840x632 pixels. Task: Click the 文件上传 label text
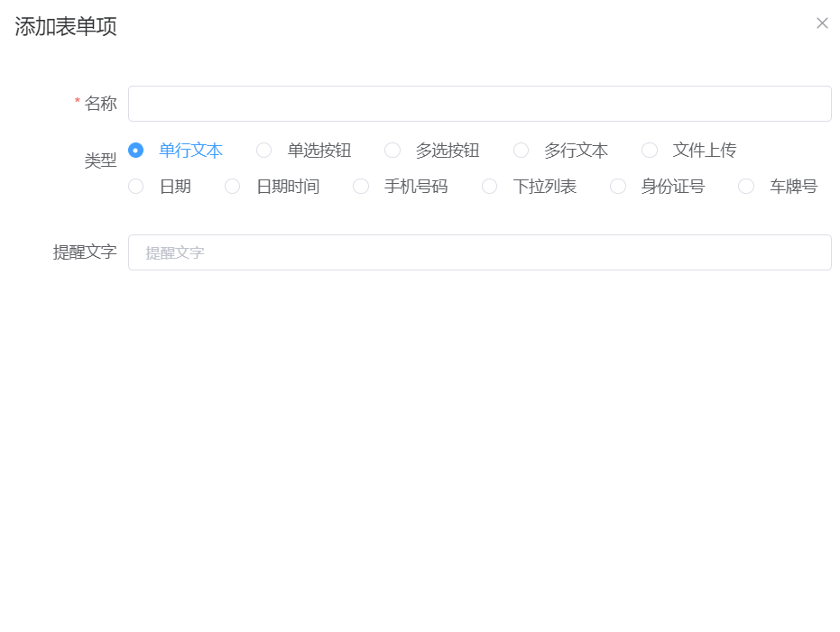click(704, 151)
